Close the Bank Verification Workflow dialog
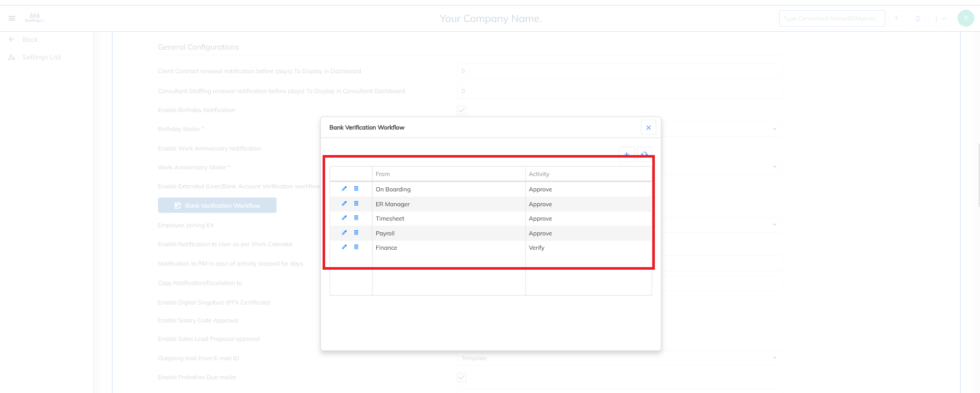 [x=648, y=128]
